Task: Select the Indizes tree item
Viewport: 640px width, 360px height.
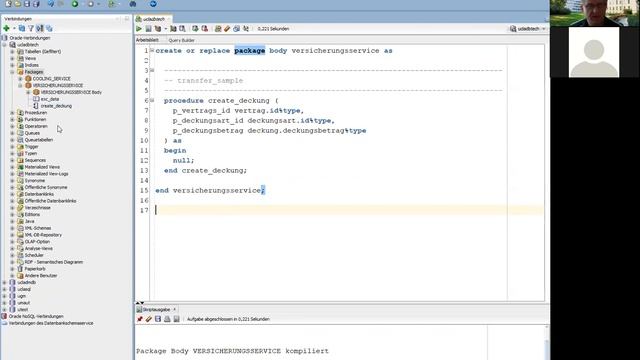Action: point(31,65)
